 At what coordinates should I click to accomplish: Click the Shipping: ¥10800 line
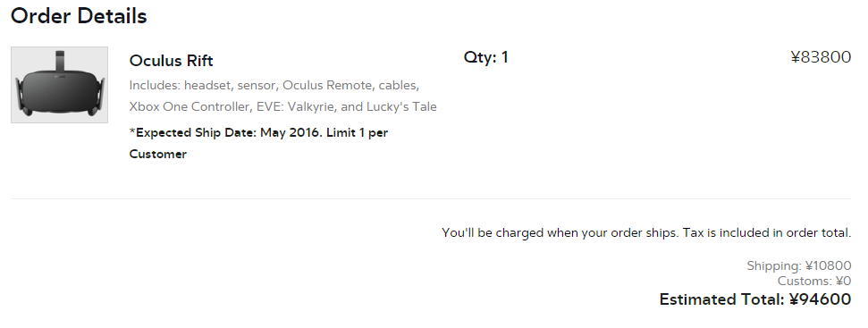pyautogui.click(x=799, y=265)
